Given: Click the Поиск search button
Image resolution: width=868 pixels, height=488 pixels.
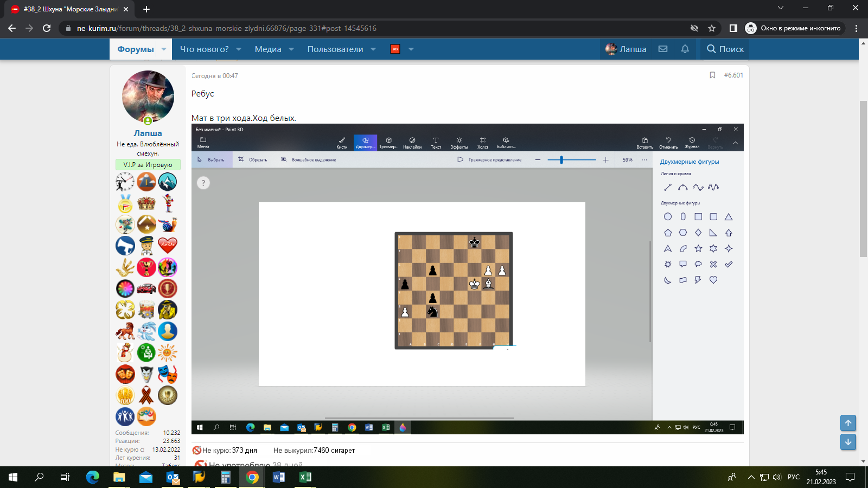Looking at the screenshot, I should click(725, 49).
